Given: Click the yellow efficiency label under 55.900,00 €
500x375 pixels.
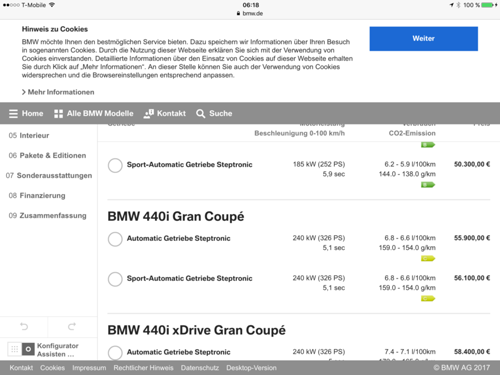Looking at the screenshot, I should 428,258.
